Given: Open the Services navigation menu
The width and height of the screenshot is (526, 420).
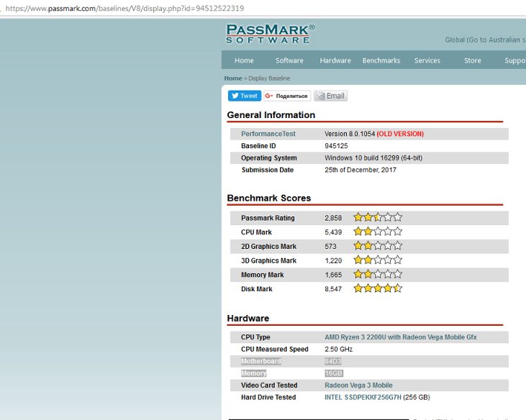Looking at the screenshot, I should (427, 60).
